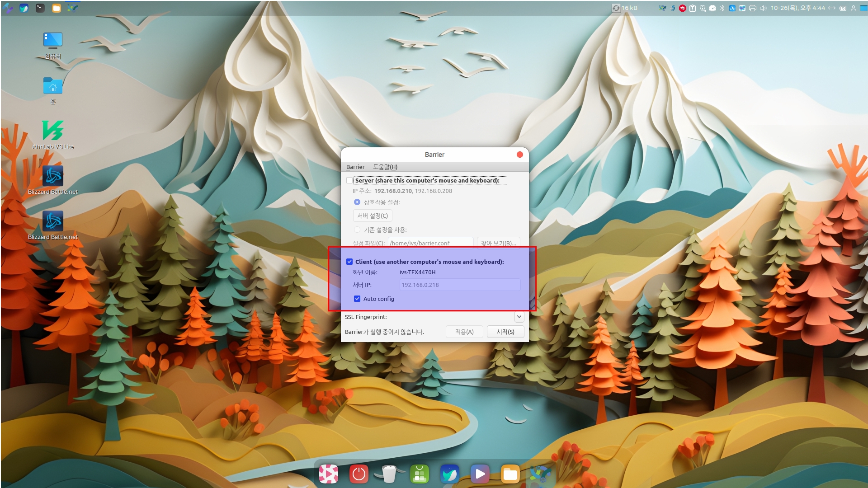Expand the SSL Fingerprint chevron

519,317
